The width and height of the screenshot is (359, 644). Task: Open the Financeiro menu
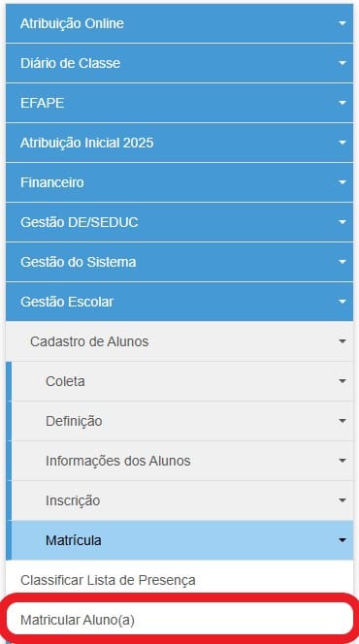tap(179, 182)
